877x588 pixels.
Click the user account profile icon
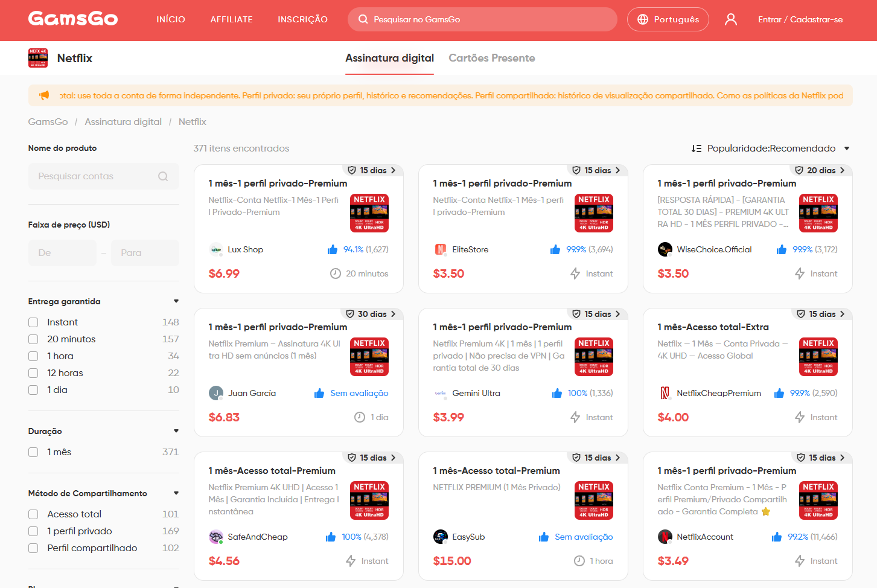click(731, 19)
